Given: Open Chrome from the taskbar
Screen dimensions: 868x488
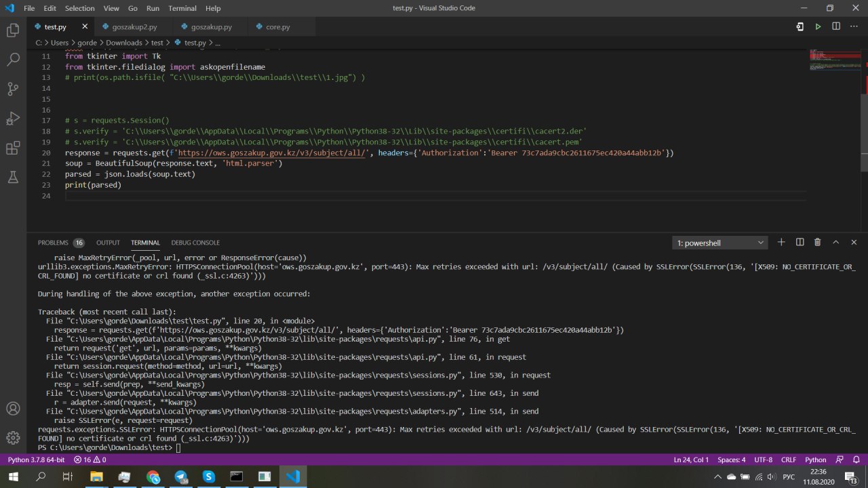Looking at the screenshot, I should tap(153, 476).
